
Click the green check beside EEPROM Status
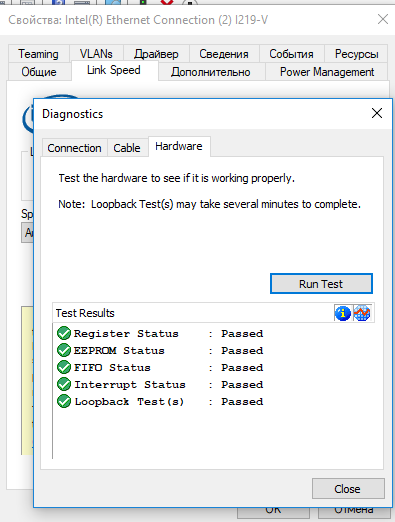click(64, 350)
